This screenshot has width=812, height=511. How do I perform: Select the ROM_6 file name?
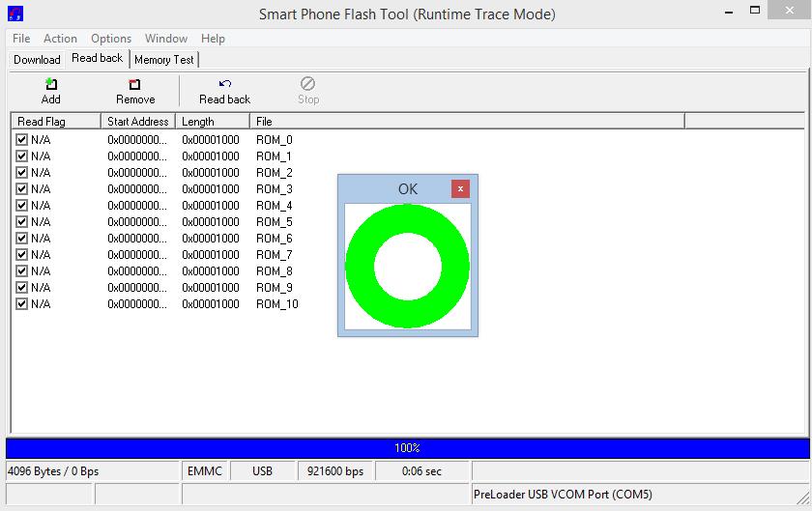[275, 239]
